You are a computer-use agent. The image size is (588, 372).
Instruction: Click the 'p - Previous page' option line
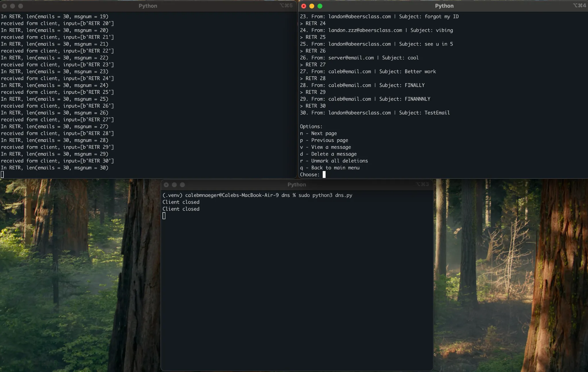click(x=324, y=140)
